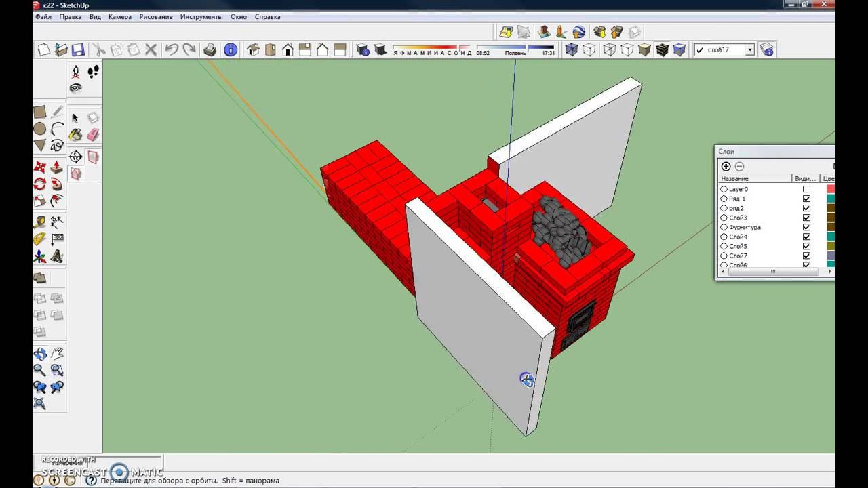Click color swatch for Слой4 layer
Viewport: 868px width, 488px height.
point(831,237)
